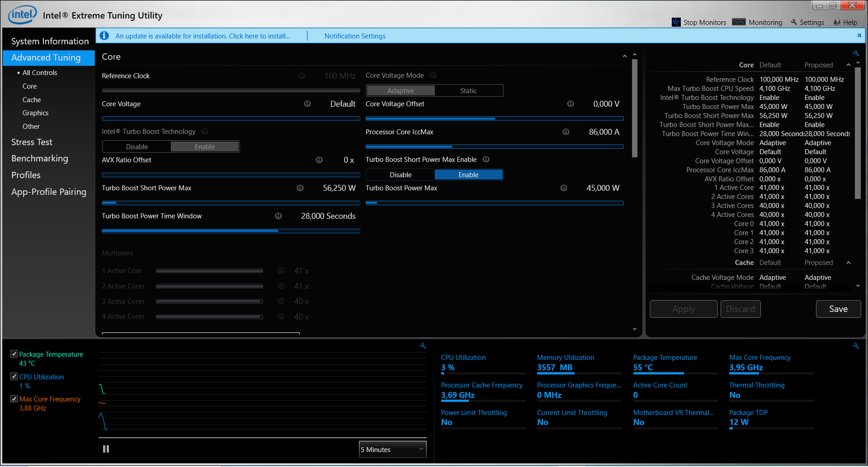Open graph settings wrench above the monitor chart
Image resolution: width=868 pixels, height=467 pixels.
423,346
